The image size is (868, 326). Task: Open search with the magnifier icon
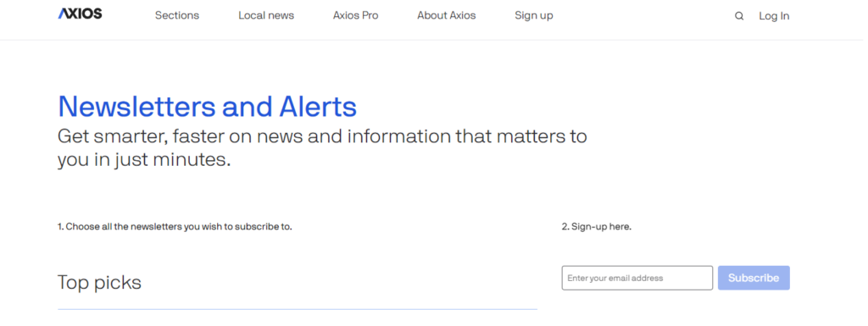pos(739,16)
